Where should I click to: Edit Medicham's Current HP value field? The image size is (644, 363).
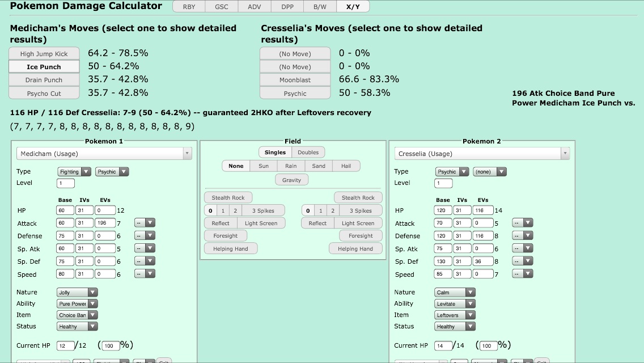click(66, 345)
